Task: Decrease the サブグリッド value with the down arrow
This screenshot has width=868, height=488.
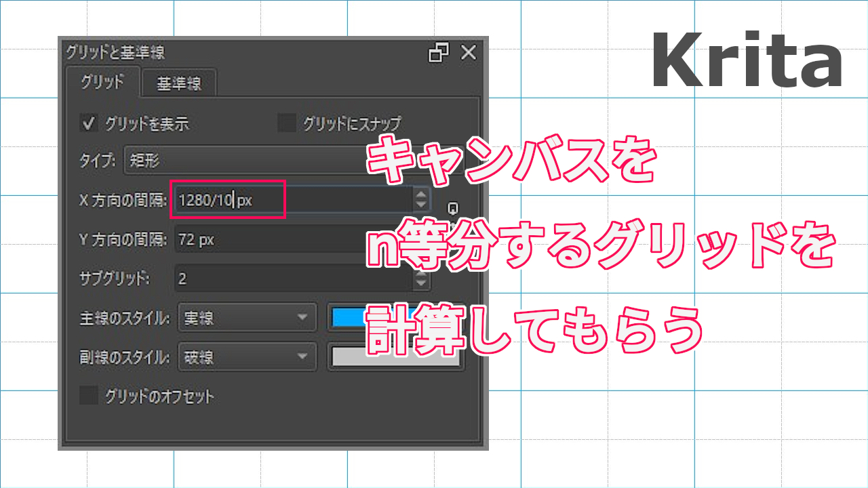Action: coord(422,284)
